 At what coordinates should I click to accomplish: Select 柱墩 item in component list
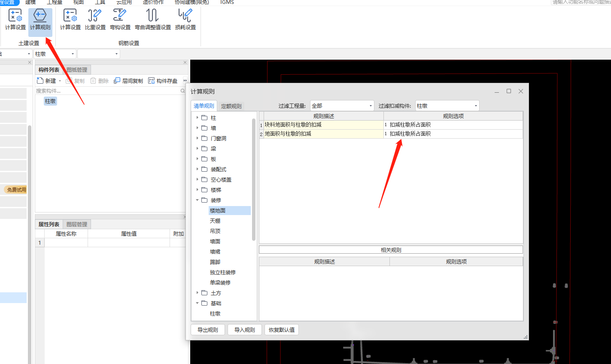pyautogui.click(x=50, y=101)
